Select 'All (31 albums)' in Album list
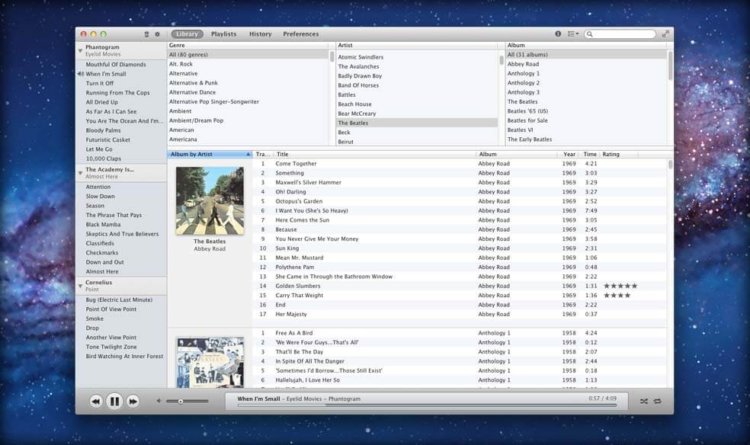Screen dimensions: 750x445 pyautogui.click(x=586, y=55)
